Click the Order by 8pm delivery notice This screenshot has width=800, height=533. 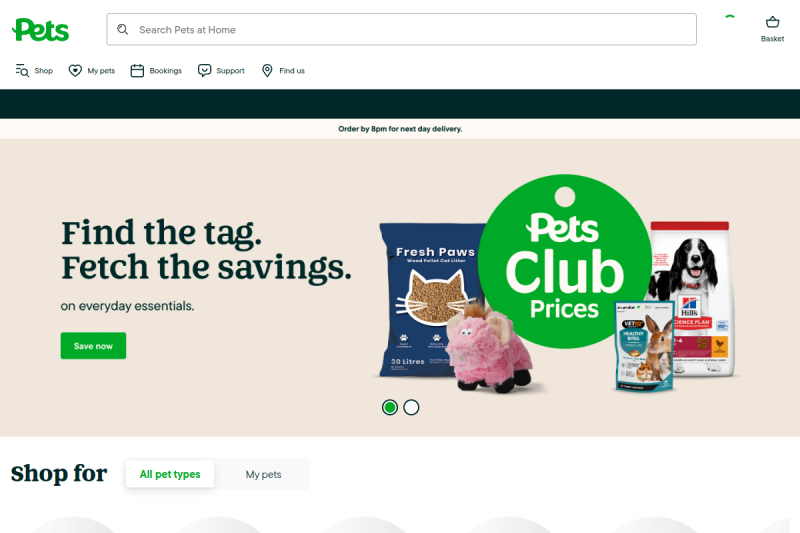tap(400, 129)
